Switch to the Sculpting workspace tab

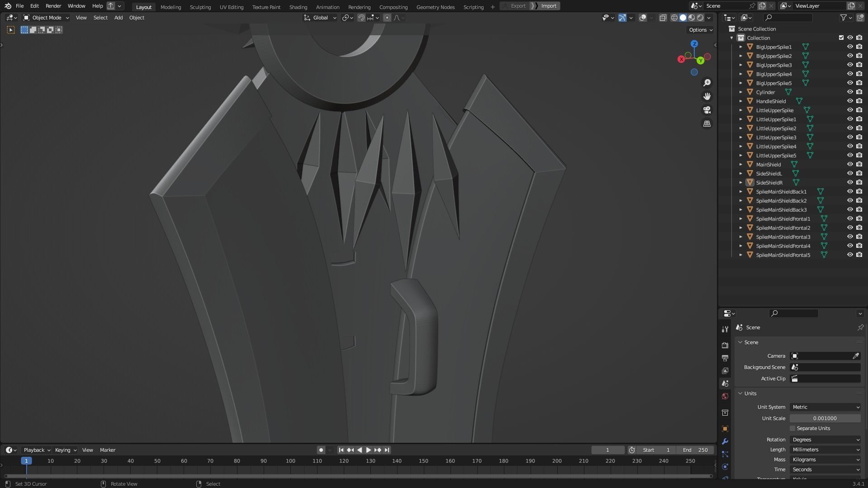point(200,7)
